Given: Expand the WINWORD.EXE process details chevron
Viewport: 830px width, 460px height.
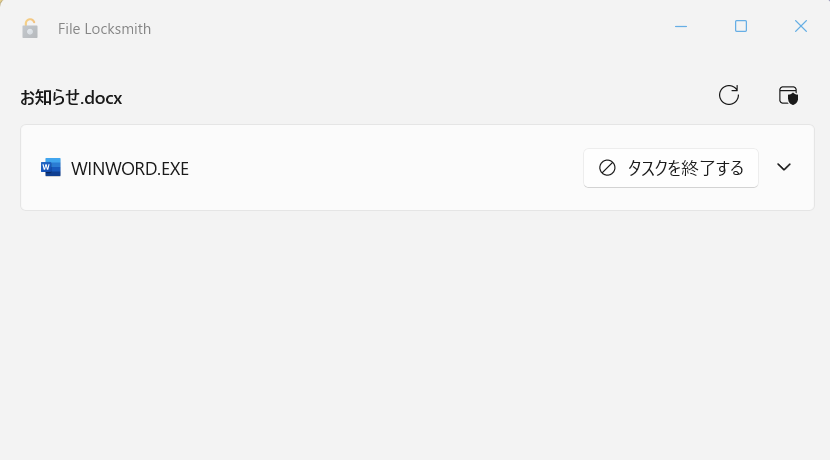Looking at the screenshot, I should click(784, 167).
